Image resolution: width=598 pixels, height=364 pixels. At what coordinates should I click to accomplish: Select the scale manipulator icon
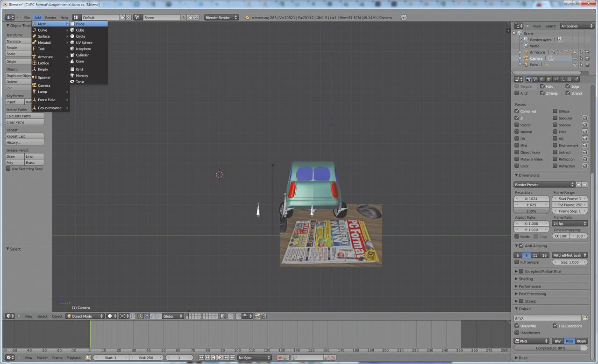(x=159, y=316)
